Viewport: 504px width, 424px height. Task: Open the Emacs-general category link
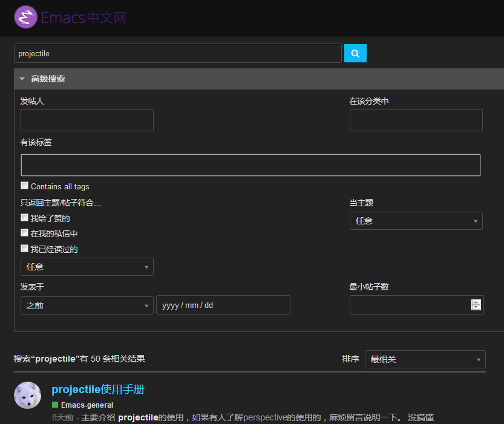tap(87, 405)
